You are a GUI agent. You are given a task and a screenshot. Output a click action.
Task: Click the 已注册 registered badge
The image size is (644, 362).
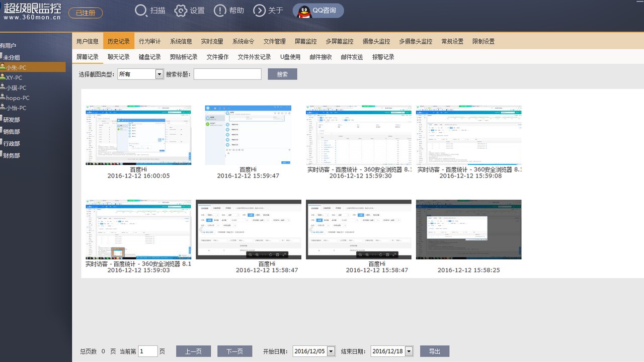86,13
